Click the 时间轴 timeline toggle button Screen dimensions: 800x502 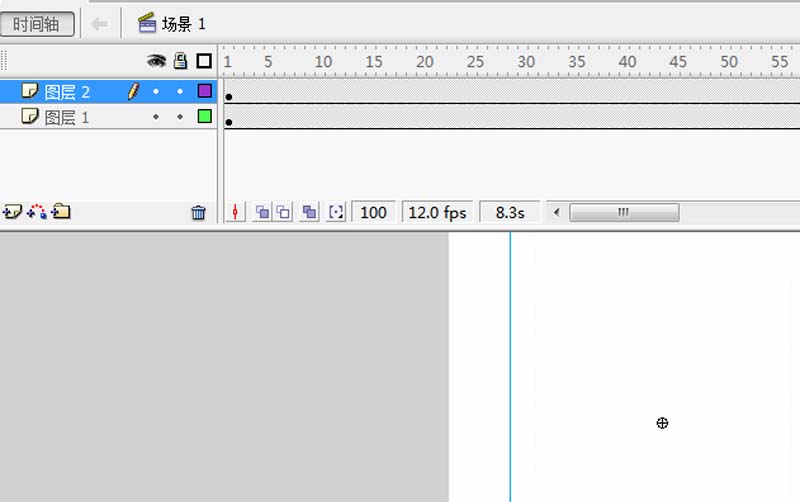click(37, 24)
